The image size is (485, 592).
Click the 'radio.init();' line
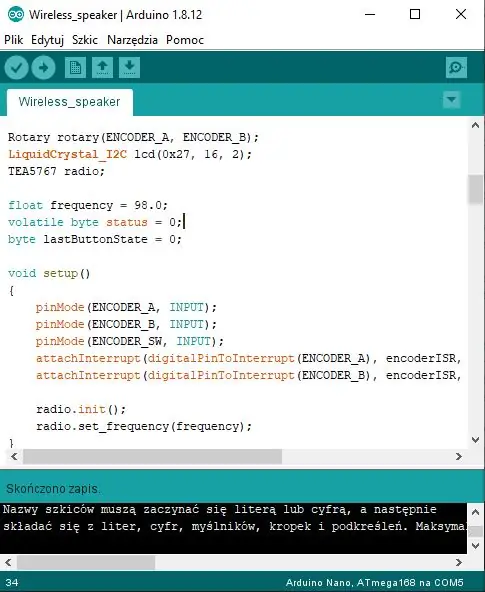81,409
